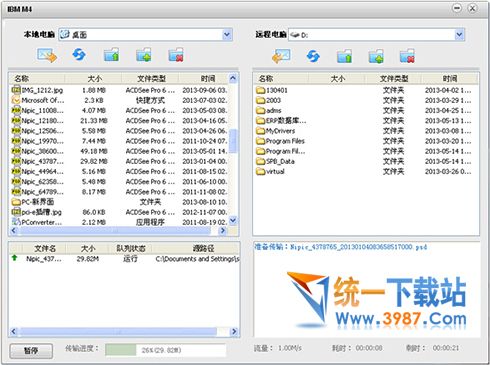Click local list scroll-up arrow

[x=233, y=79]
